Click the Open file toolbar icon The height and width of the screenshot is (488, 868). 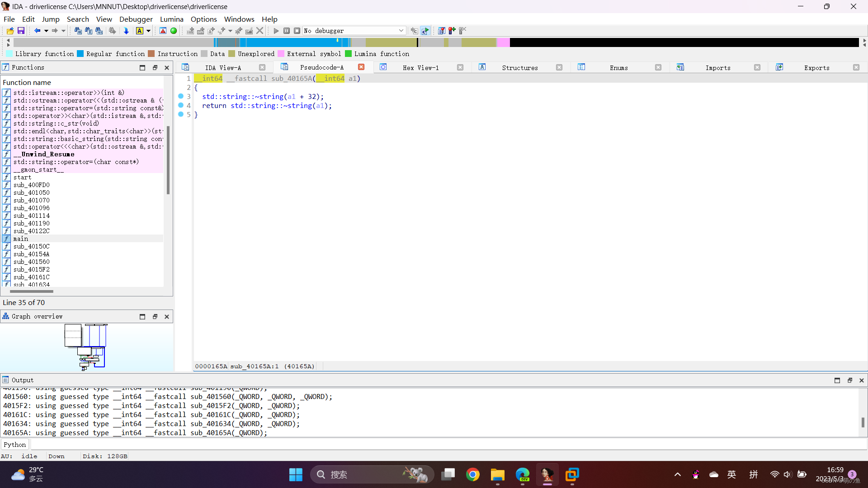click(10, 31)
